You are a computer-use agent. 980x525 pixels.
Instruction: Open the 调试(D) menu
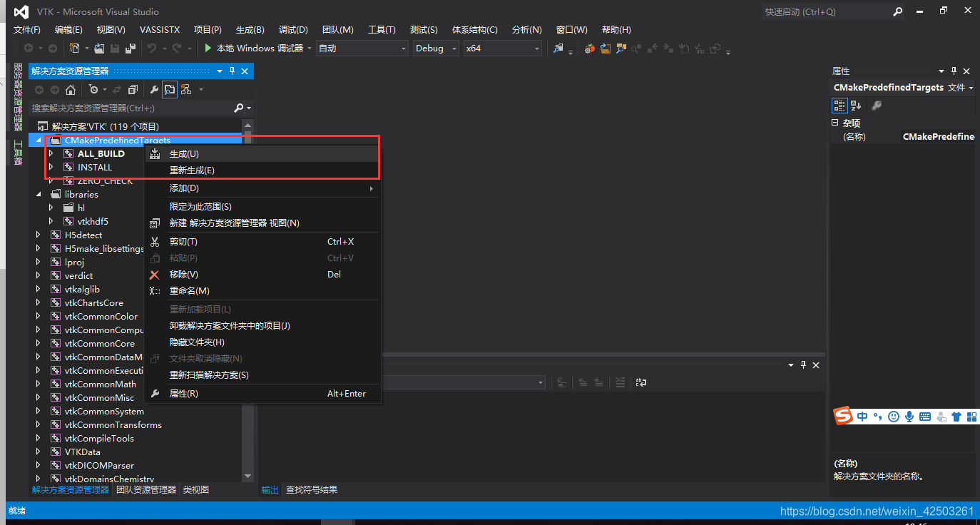pyautogui.click(x=293, y=30)
